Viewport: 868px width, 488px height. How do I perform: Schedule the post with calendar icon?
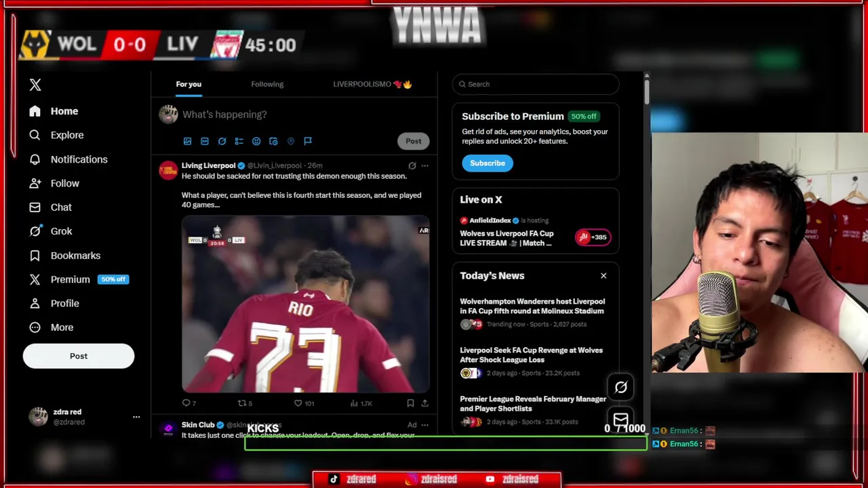[273, 141]
